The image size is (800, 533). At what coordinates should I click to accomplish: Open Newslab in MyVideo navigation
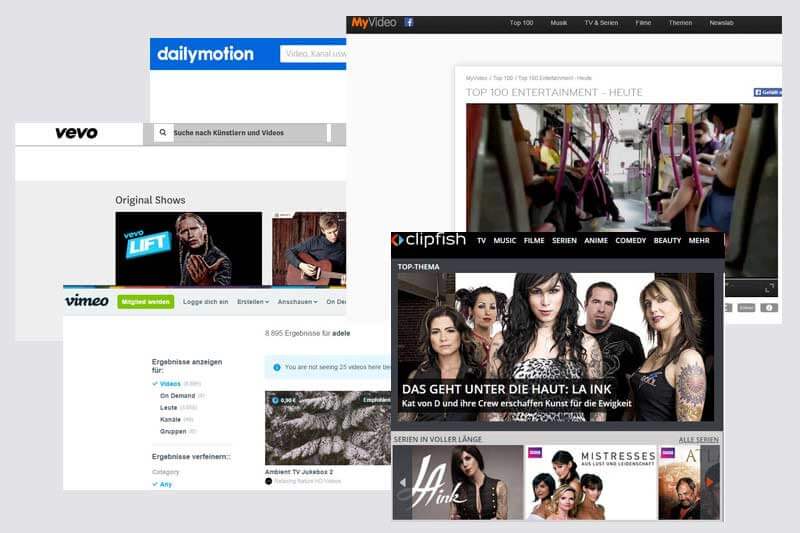pyautogui.click(x=721, y=23)
